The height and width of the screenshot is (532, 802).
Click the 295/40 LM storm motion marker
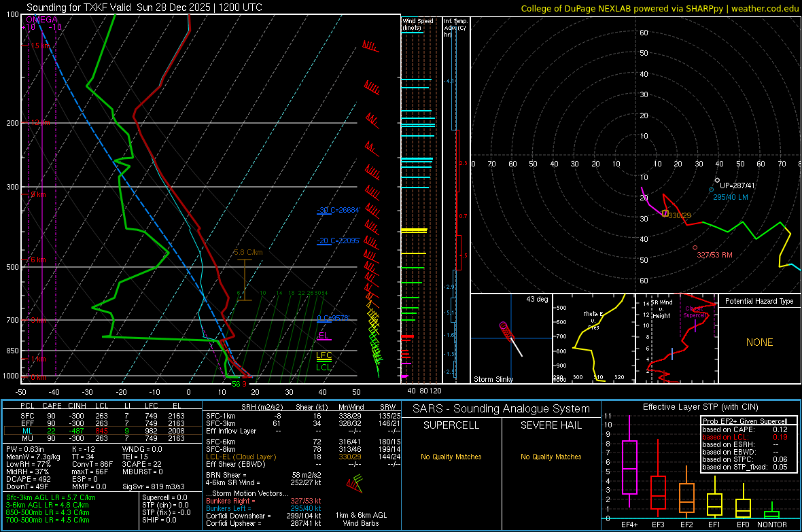point(711,190)
